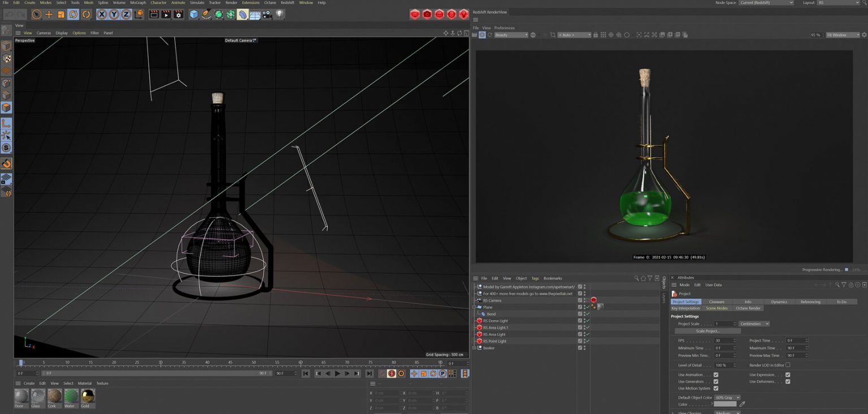Open the Centimeters units dropdown
The image size is (868, 414).
click(x=754, y=324)
